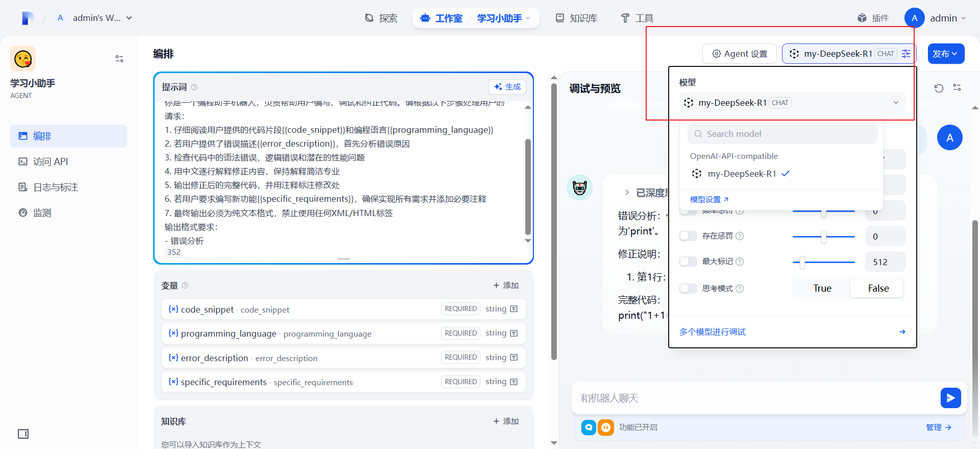Switch to the 工具 tools tab
The width and height of the screenshot is (980, 449).
point(637,18)
